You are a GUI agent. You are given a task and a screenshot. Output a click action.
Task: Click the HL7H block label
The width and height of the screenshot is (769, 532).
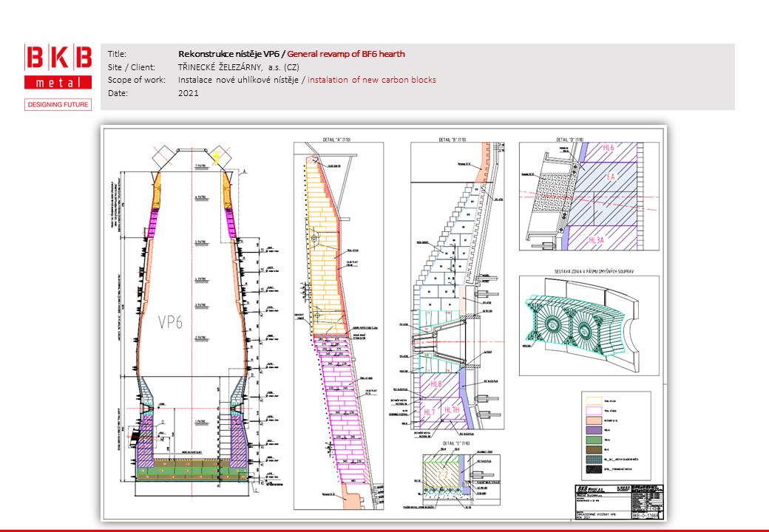coord(452,411)
